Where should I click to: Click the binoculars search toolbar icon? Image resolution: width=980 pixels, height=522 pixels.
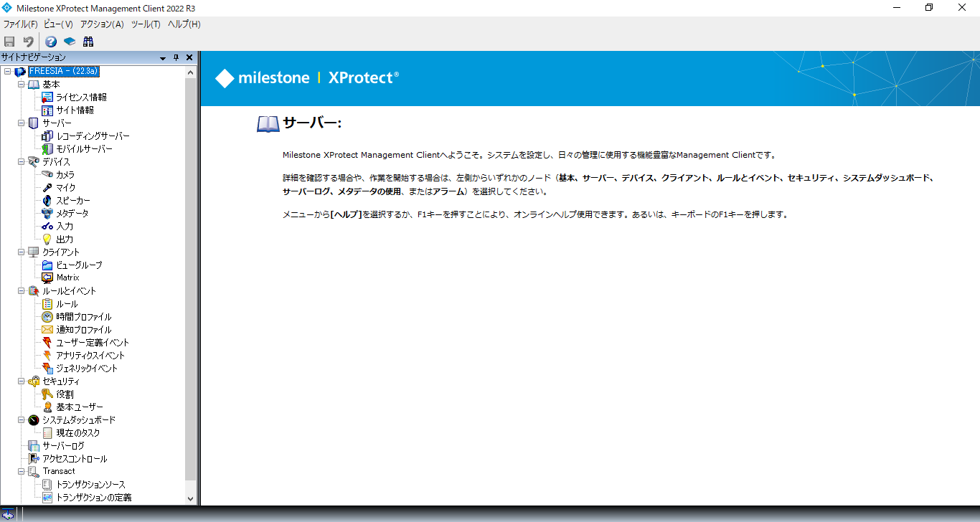tap(88, 42)
